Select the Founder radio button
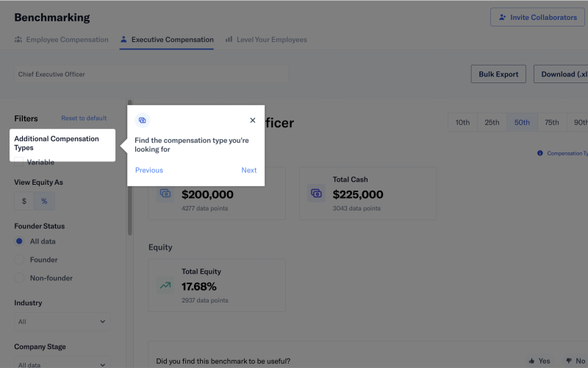This screenshot has height=368, width=588. [20, 260]
